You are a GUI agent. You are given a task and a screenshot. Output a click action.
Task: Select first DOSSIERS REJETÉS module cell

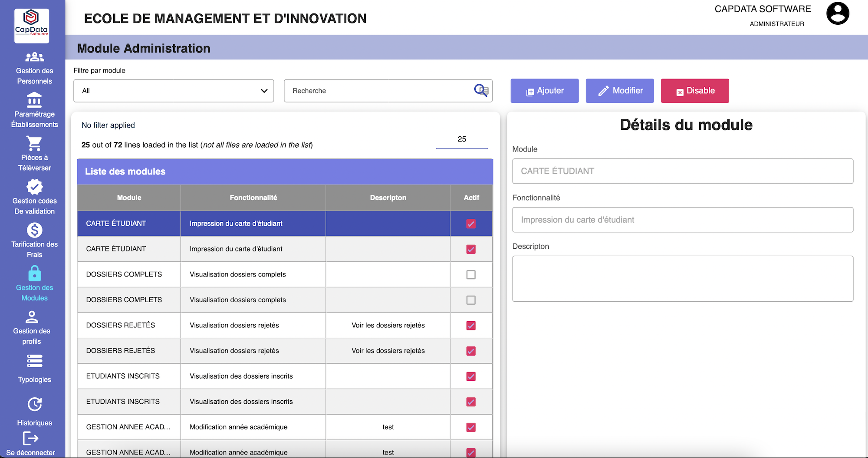coord(129,325)
